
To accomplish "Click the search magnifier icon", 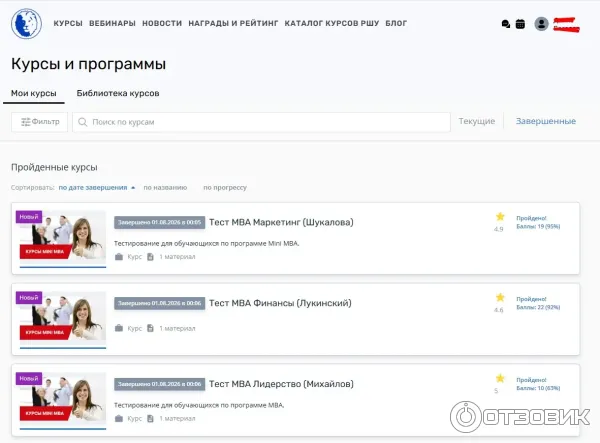I will pos(82,122).
